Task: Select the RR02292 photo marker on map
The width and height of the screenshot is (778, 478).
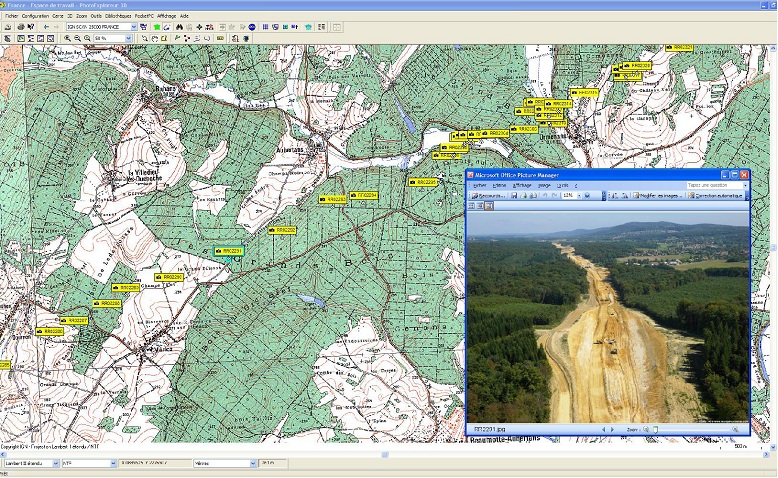Action: point(282,230)
